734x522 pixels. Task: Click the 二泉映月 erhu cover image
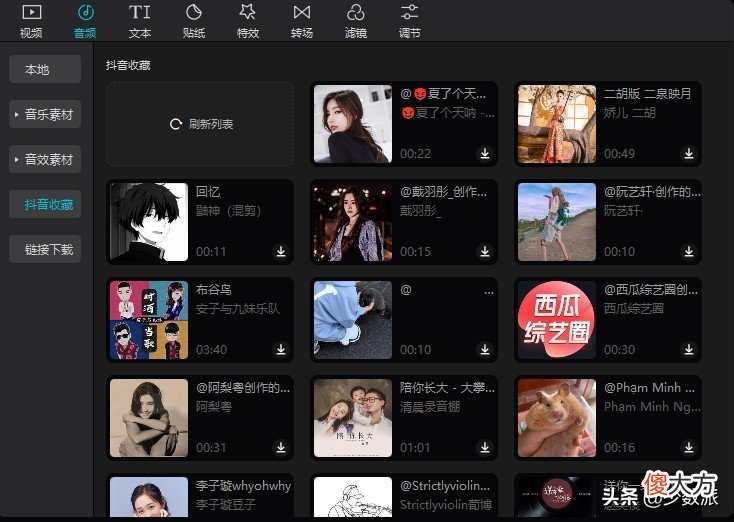coord(557,124)
